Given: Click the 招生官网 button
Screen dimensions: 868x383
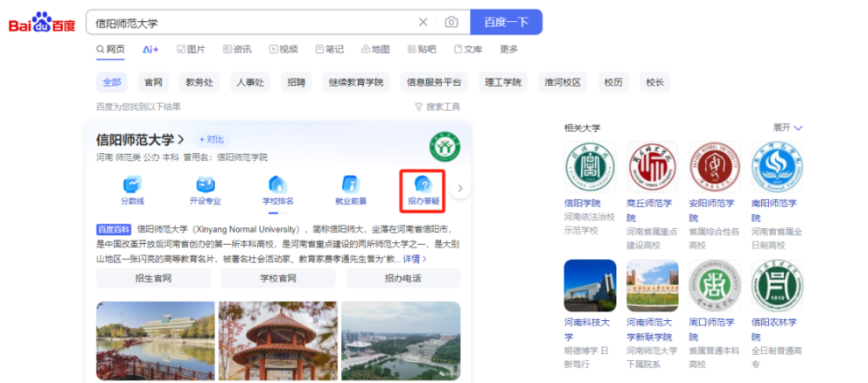Looking at the screenshot, I should [153, 278].
